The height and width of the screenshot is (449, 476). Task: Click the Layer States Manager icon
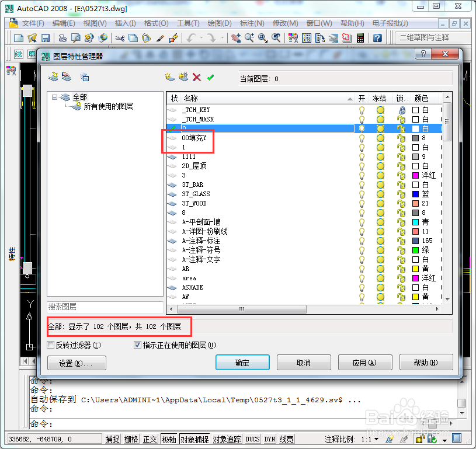click(x=85, y=77)
